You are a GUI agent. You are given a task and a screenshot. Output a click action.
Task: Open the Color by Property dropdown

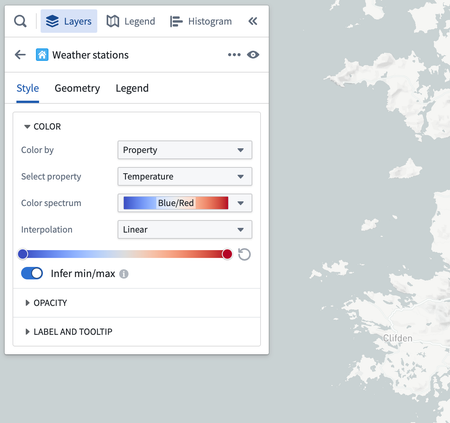[x=185, y=150]
